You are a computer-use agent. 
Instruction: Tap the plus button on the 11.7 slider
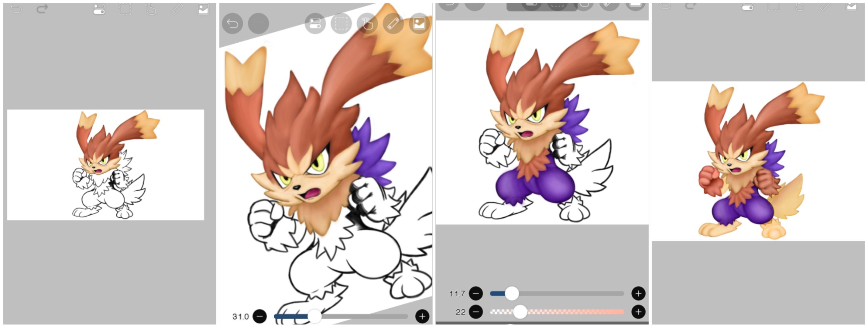click(x=639, y=293)
